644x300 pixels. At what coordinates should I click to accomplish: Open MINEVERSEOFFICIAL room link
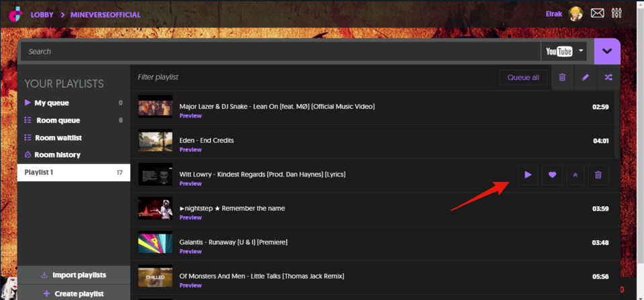[x=105, y=15]
